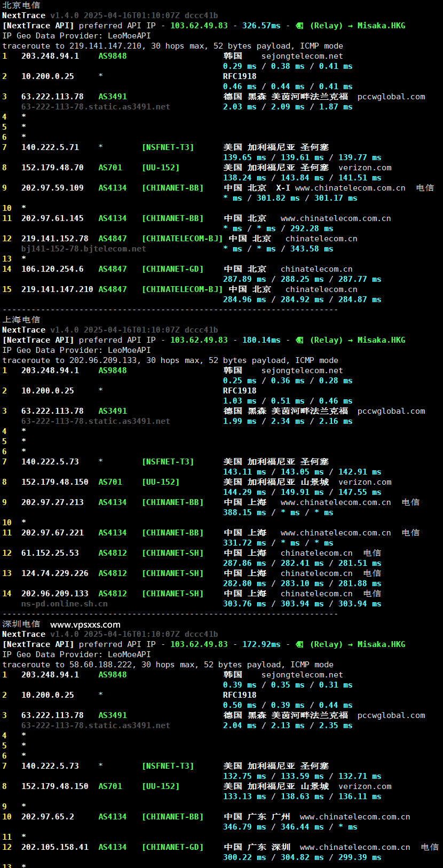Click the 中国 广东 深圳 location text
The width and height of the screenshot is (443, 868).
point(257,847)
